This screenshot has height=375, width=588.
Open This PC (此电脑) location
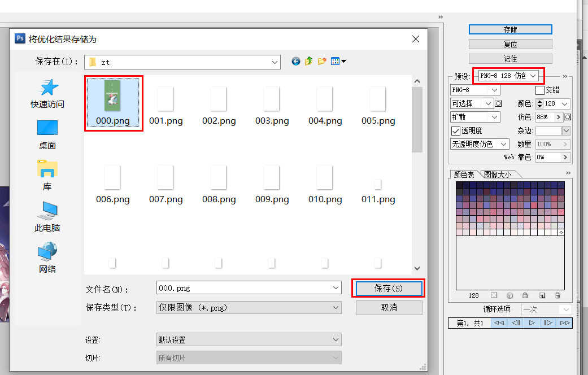(47, 217)
